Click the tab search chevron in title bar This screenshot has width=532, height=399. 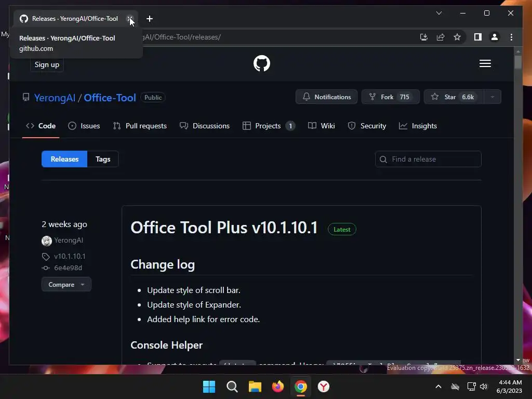tap(438, 13)
